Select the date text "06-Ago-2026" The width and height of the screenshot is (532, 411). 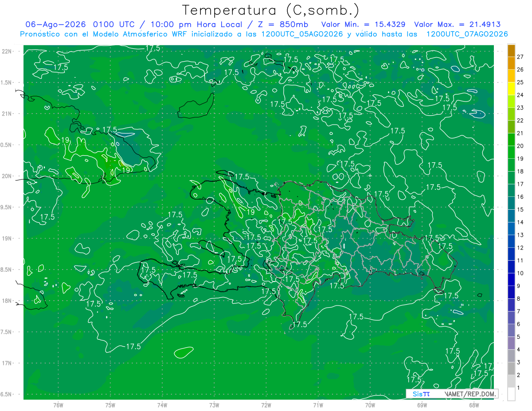55,24
